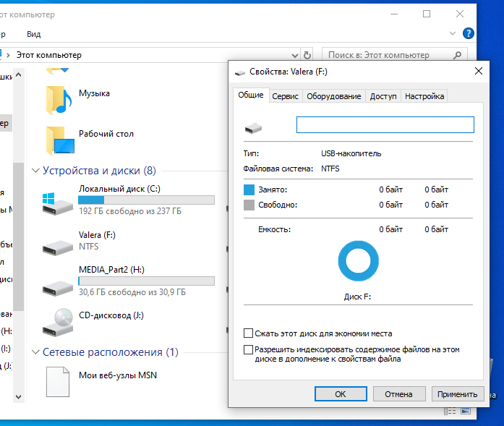Click the 'Применить' button
Image resolution: width=504 pixels, height=426 pixels.
(x=458, y=394)
